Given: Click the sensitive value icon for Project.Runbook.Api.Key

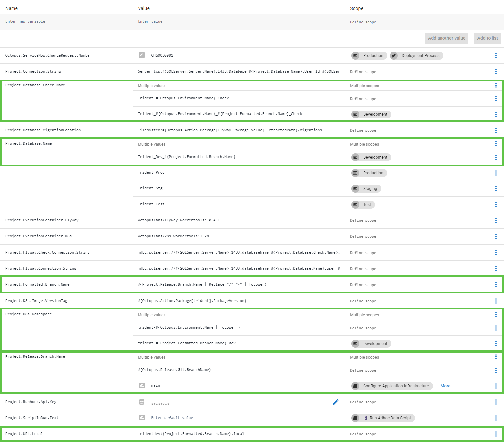Looking at the screenshot, I should pos(142,402).
